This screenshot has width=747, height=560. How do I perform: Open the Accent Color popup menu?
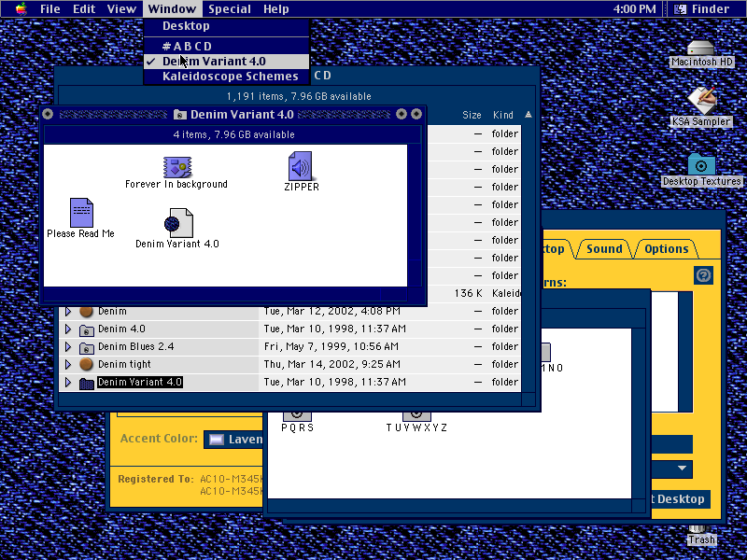(233, 439)
